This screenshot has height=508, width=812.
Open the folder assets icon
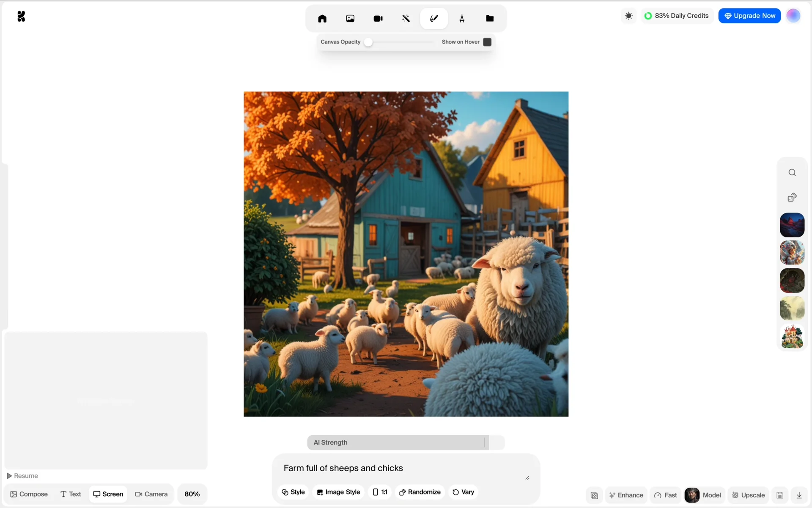(490, 19)
